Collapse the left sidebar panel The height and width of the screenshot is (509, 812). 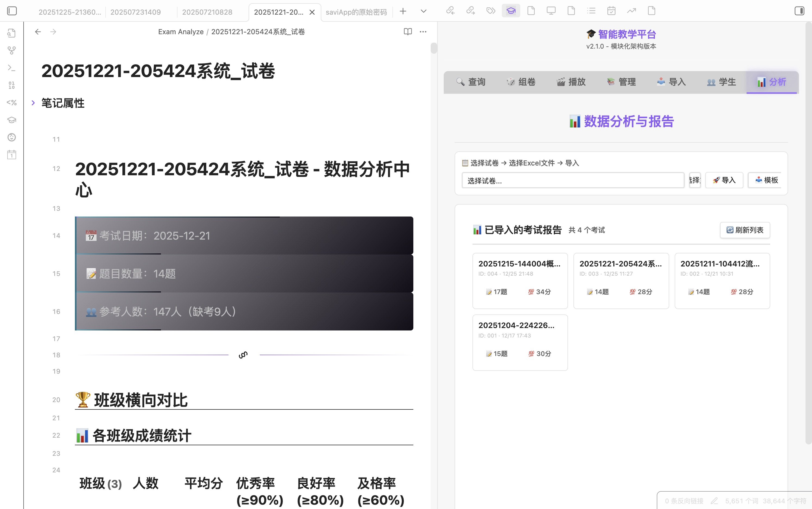pos(12,11)
